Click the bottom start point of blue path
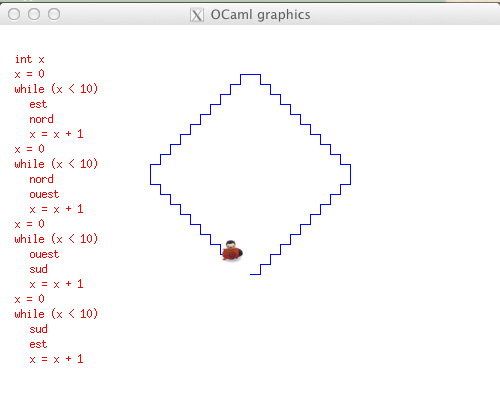This screenshot has height=409, width=500. click(x=251, y=274)
